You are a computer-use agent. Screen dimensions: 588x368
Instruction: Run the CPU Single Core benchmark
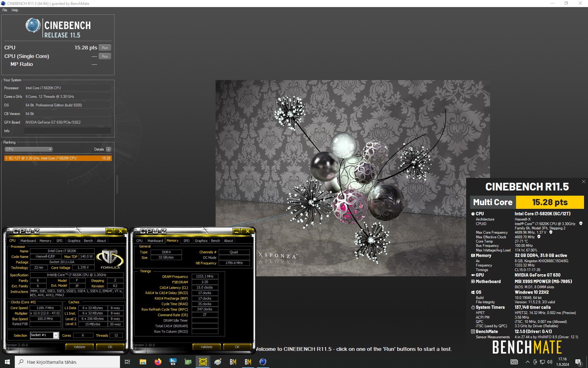point(105,56)
